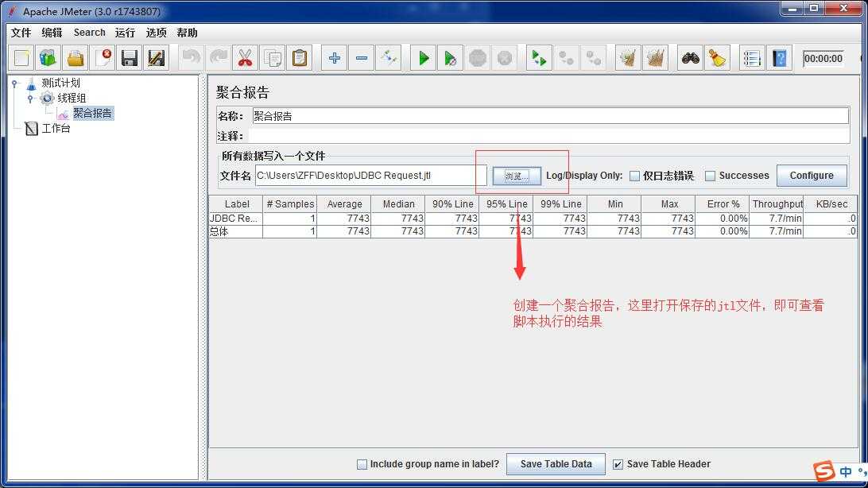Click the Undo arrow icon

(192, 57)
